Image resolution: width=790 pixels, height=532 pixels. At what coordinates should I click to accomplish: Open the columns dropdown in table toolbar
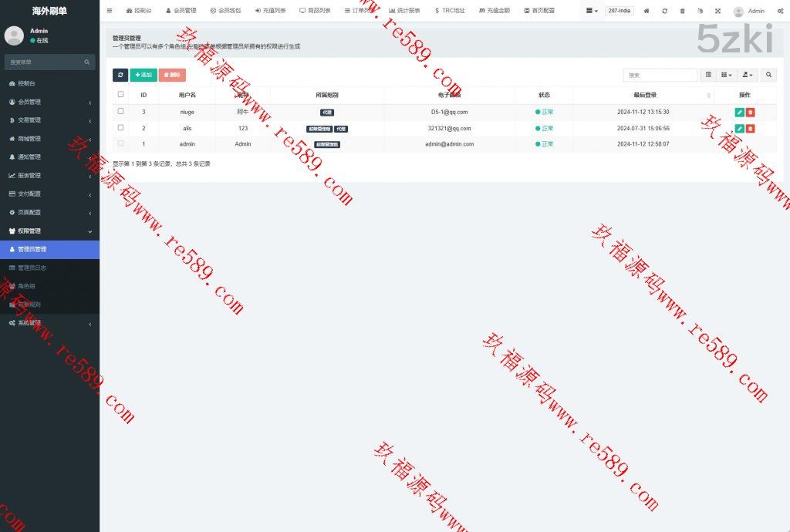(x=726, y=75)
